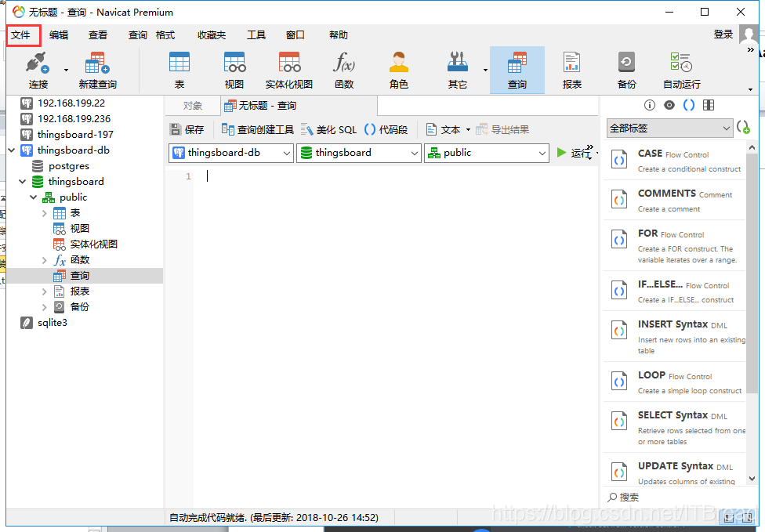The height and width of the screenshot is (532, 765).
Task: Open the 函数 functions toolbar icon
Action: click(344, 71)
